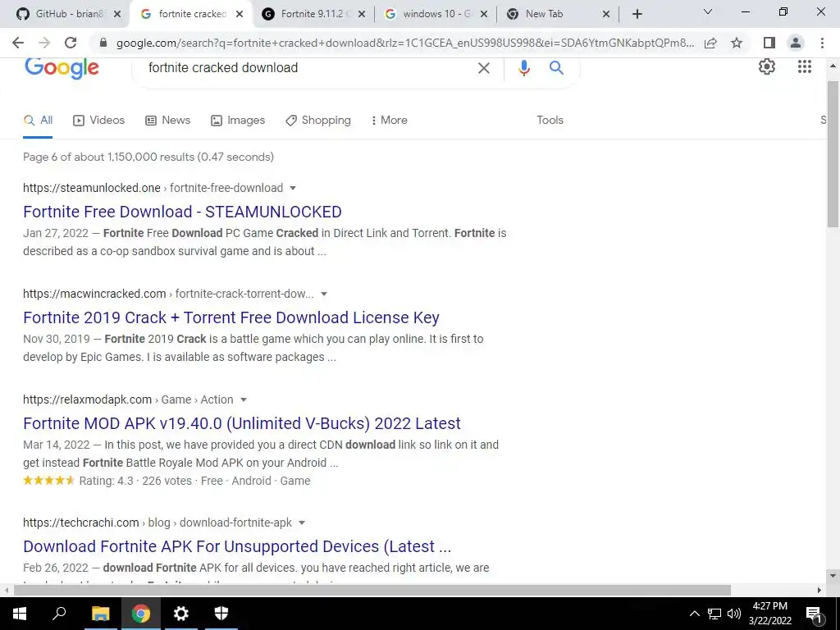Open Google quick settings gear
This screenshot has width=840, height=630.
[767, 67]
